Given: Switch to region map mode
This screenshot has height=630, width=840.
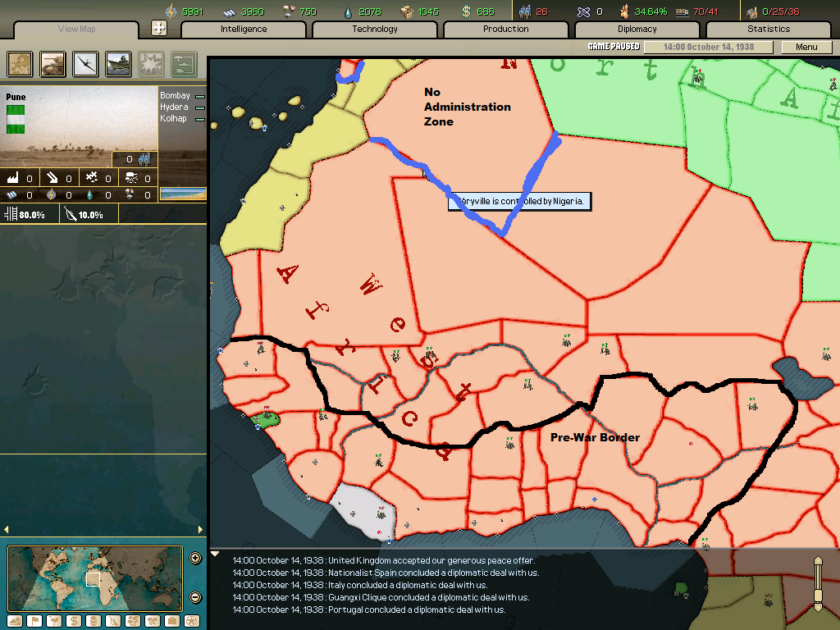Looking at the screenshot, I should [x=133, y=621].
